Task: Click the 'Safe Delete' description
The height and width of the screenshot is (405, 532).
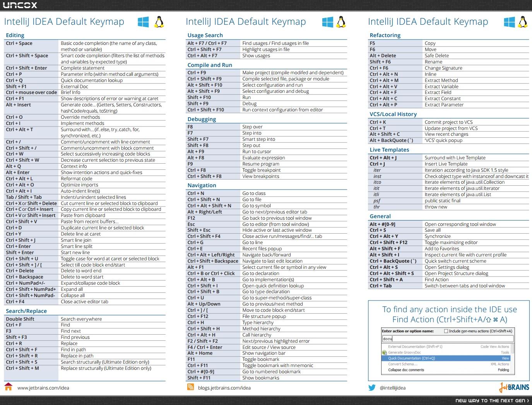Action: [x=437, y=56]
